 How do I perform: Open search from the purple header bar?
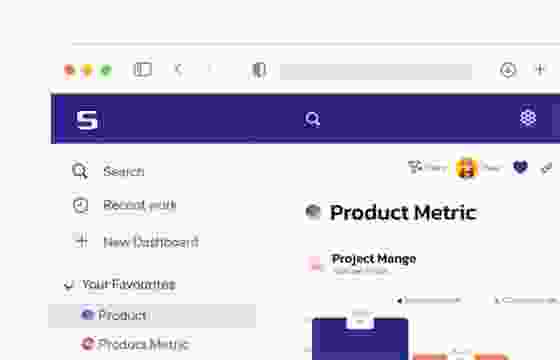click(312, 119)
